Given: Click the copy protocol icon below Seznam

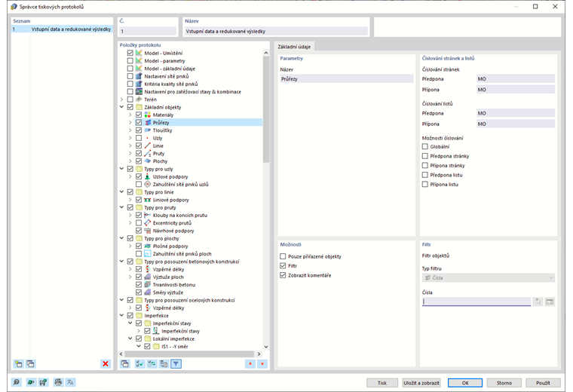Looking at the screenshot, I should coord(31,363).
